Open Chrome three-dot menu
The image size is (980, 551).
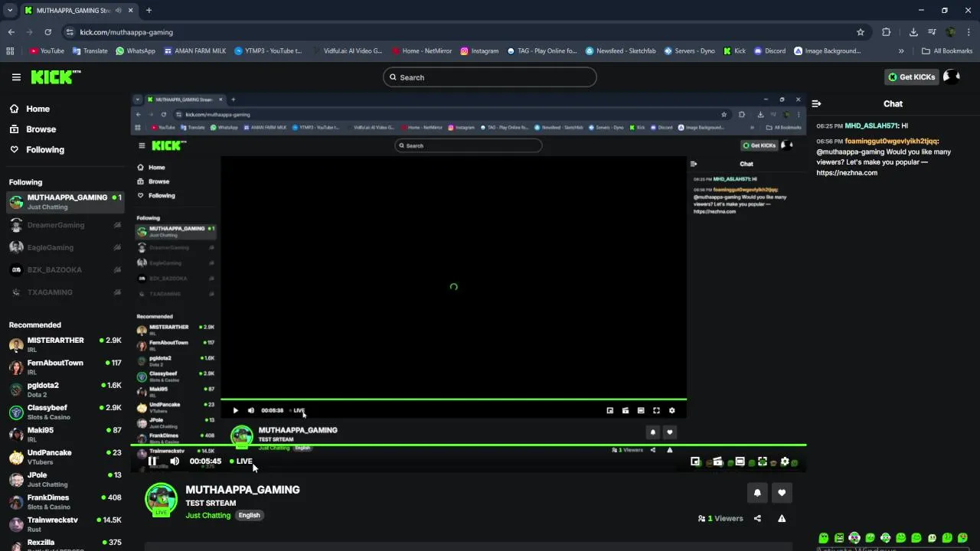[x=969, y=32]
